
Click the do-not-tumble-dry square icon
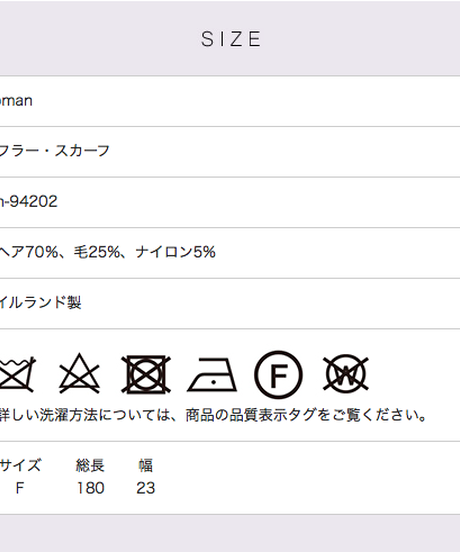pos(146,374)
